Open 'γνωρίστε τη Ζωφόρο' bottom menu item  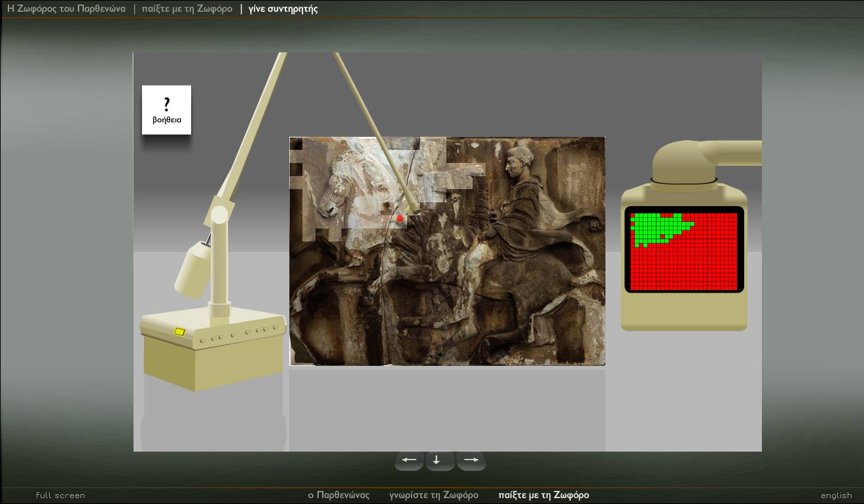[x=434, y=495]
